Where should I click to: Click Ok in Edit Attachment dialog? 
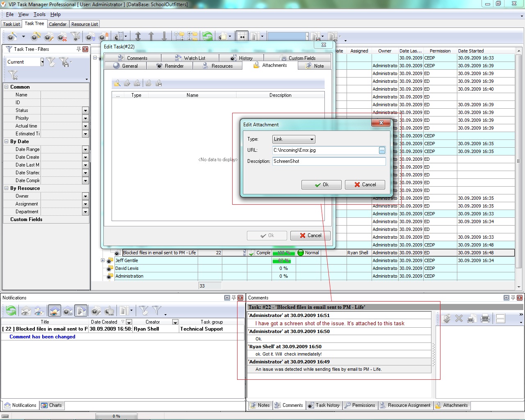(x=322, y=185)
